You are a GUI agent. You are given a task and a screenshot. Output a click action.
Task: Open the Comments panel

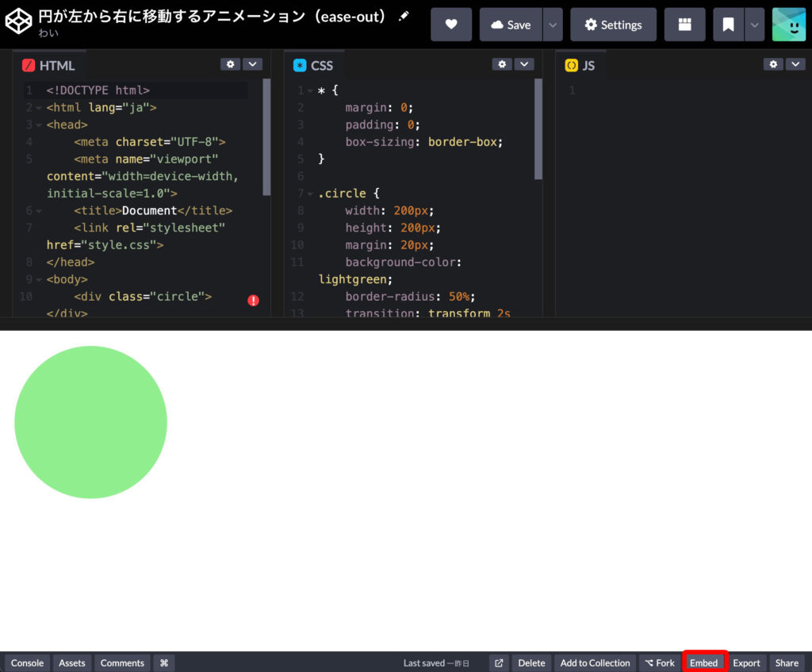coord(122,662)
